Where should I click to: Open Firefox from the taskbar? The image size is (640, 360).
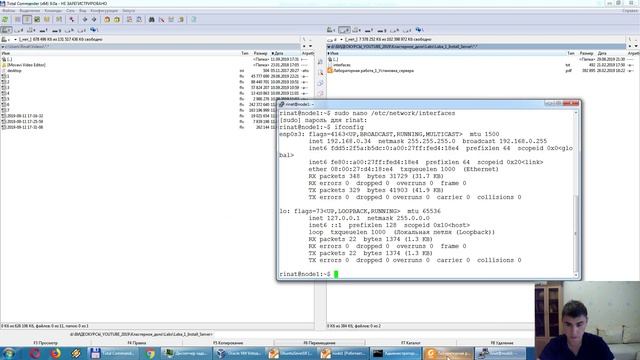[x=56, y=353]
